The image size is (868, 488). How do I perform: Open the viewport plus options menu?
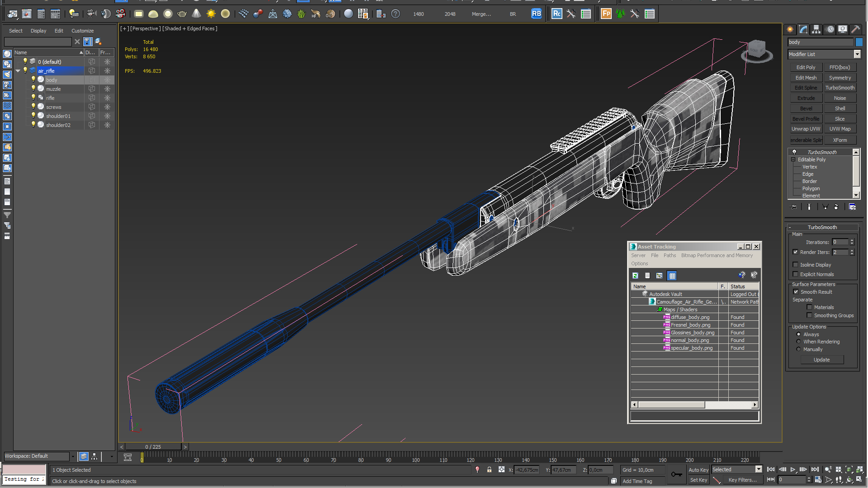tap(125, 28)
